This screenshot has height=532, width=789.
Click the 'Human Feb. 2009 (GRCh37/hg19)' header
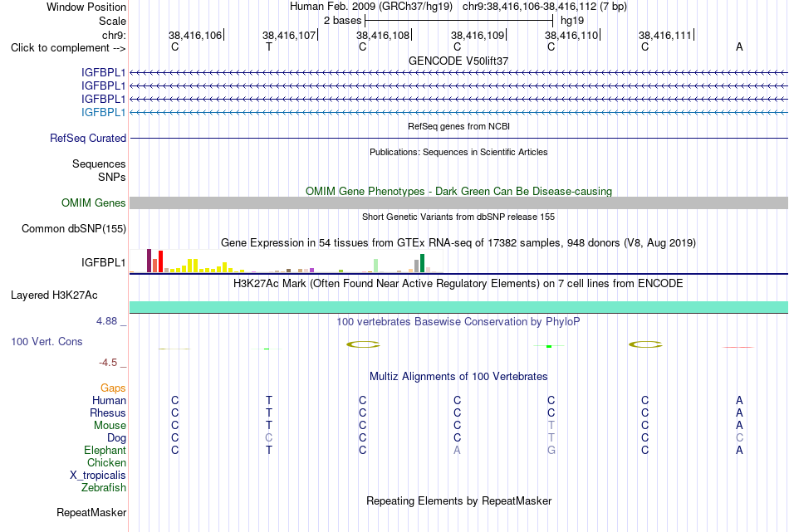pyautogui.click(x=371, y=7)
